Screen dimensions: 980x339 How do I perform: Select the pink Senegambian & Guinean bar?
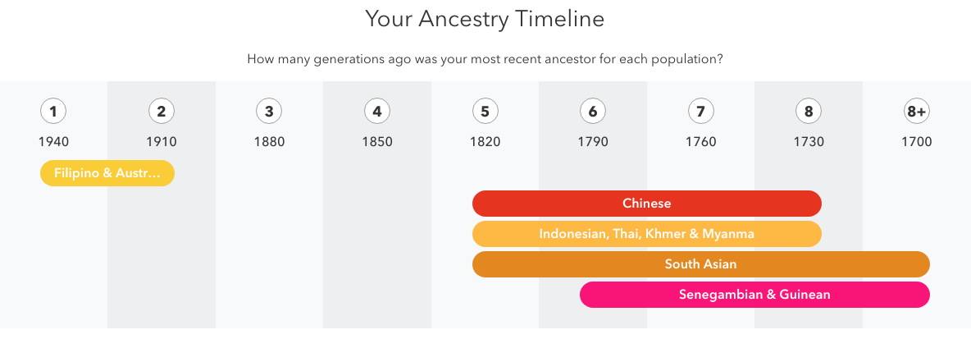click(x=755, y=295)
